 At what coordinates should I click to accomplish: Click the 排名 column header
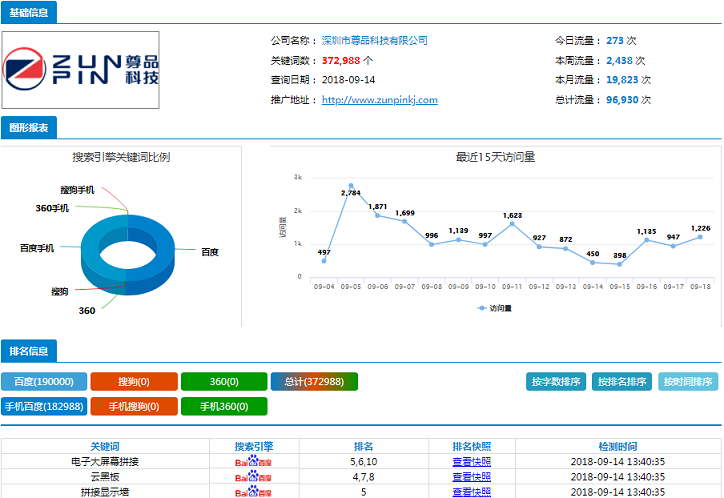pyautogui.click(x=363, y=446)
